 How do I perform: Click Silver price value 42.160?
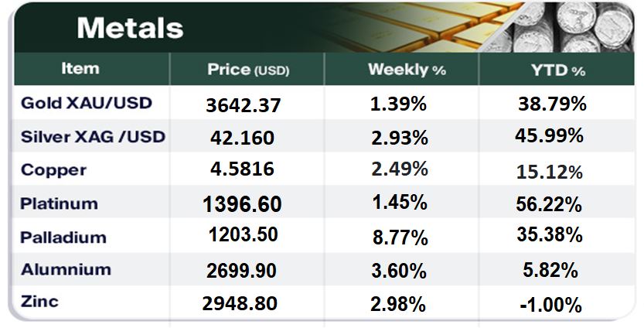[242, 138]
